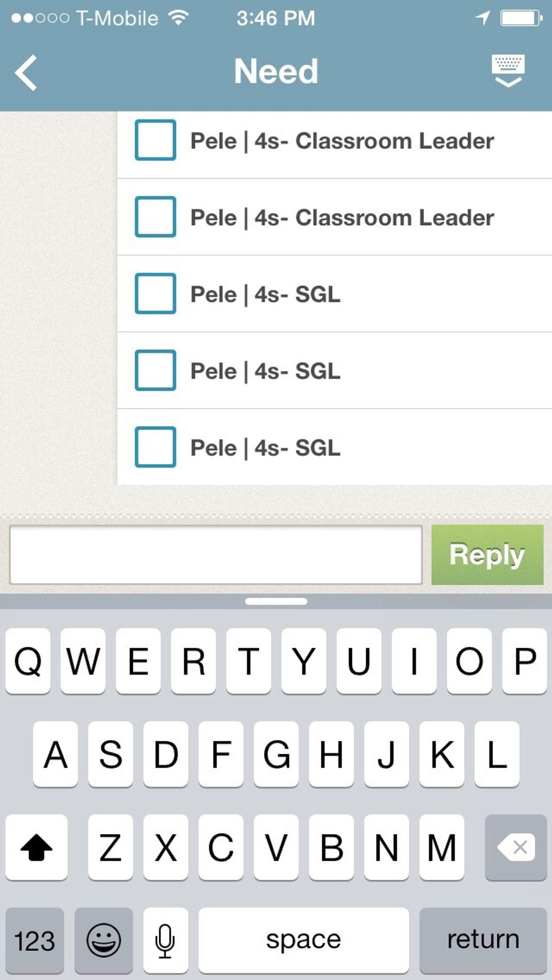The height and width of the screenshot is (980, 552).
Task: Tap the reply text input field
Action: (216, 555)
